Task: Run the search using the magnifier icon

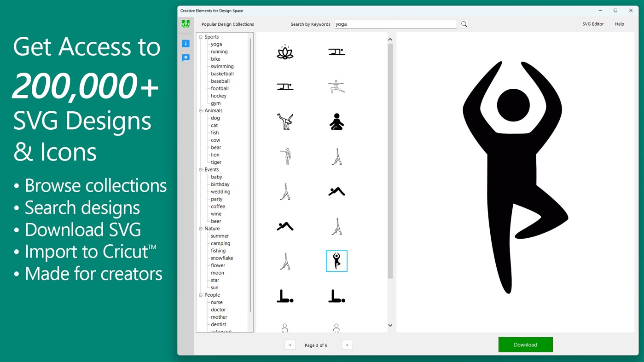Action: click(464, 24)
